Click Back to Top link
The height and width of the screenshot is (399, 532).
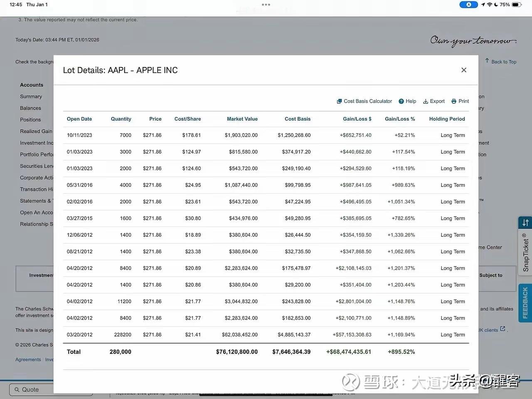(x=504, y=62)
